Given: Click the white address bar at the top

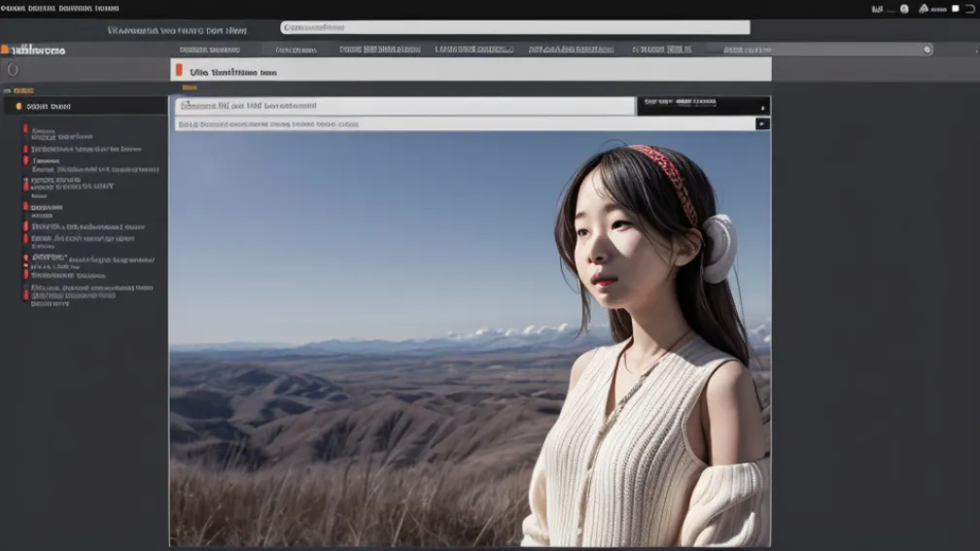Looking at the screenshot, I should pyautogui.click(x=514, y=28).
